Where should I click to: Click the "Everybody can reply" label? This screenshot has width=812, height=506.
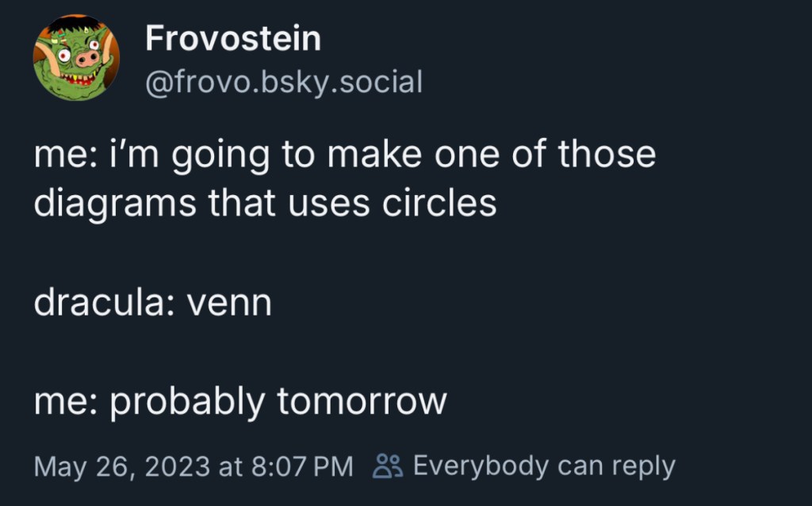(x=544, y=466)
